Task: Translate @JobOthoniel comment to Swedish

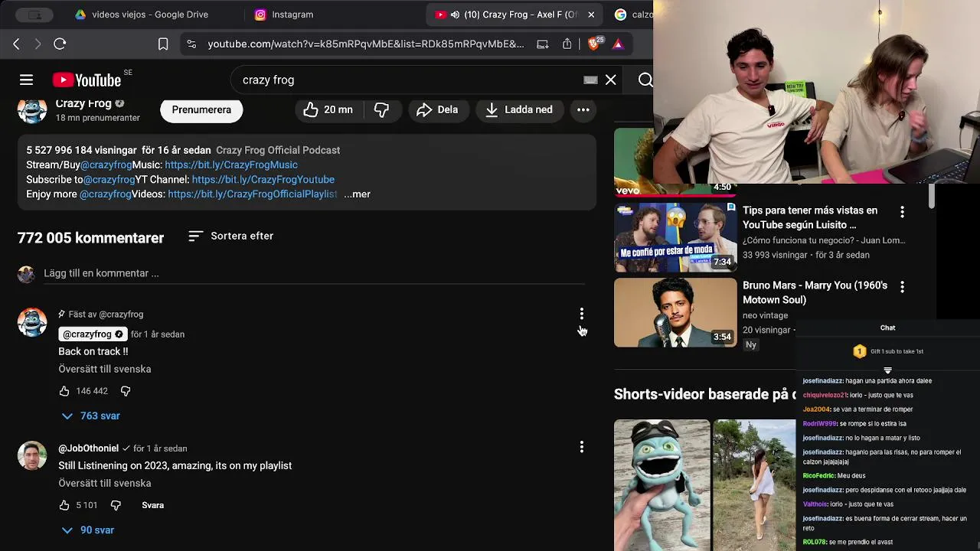Action: pos(105,483)
